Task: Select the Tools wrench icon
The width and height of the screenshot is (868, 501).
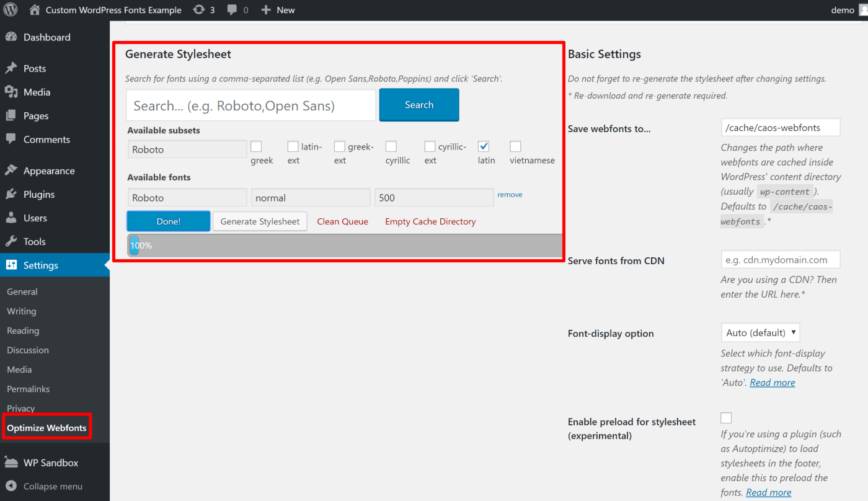Action: (12, 241)
